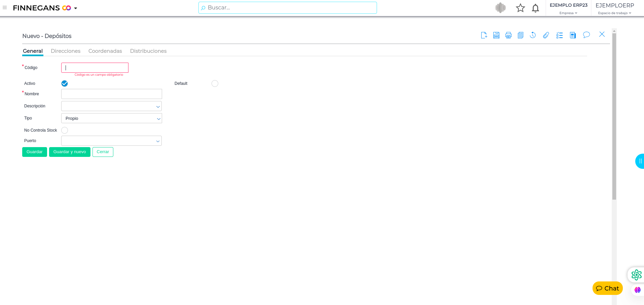This screenshot has width=644, height=305.
Task: Open the Tipo dropdown showing Propio
Action: [x=112, y=118]
